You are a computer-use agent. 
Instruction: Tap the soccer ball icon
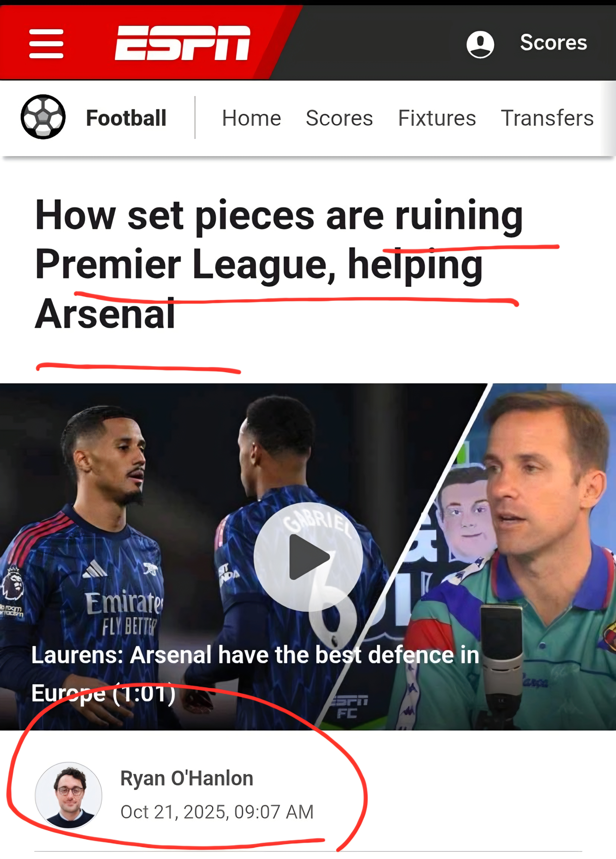coord(43,117)
